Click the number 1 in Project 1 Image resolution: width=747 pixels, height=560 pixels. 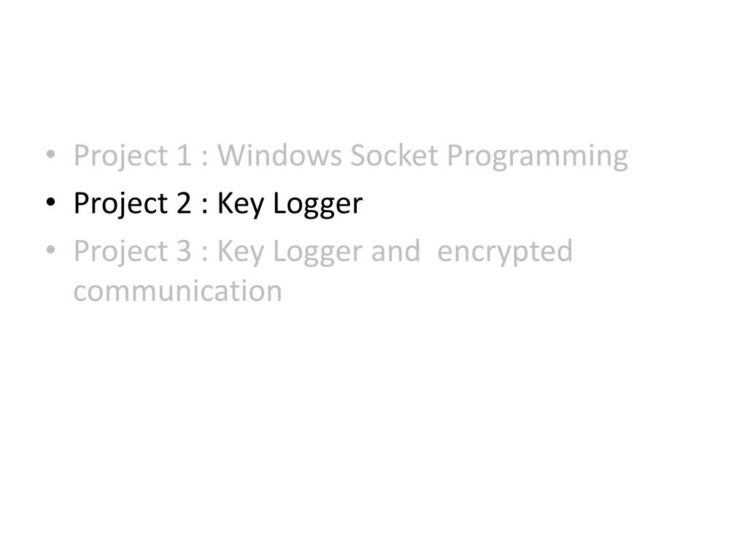184,155
